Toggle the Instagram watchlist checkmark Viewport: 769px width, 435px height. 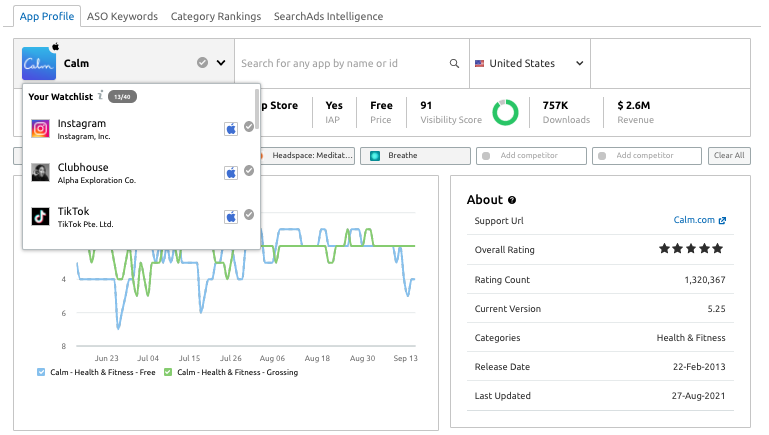click(x=249, y=127)
